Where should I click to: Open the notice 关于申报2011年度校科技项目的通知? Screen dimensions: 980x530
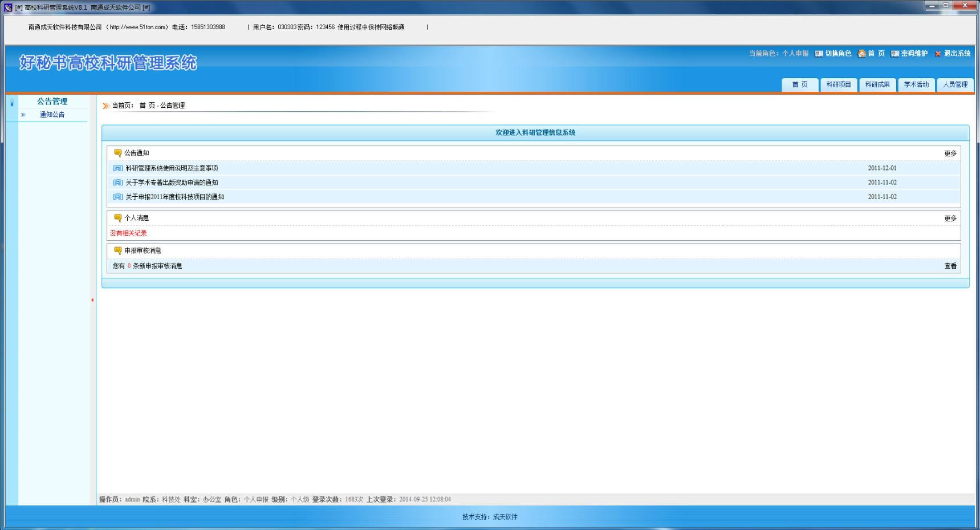tap(175, 197)
